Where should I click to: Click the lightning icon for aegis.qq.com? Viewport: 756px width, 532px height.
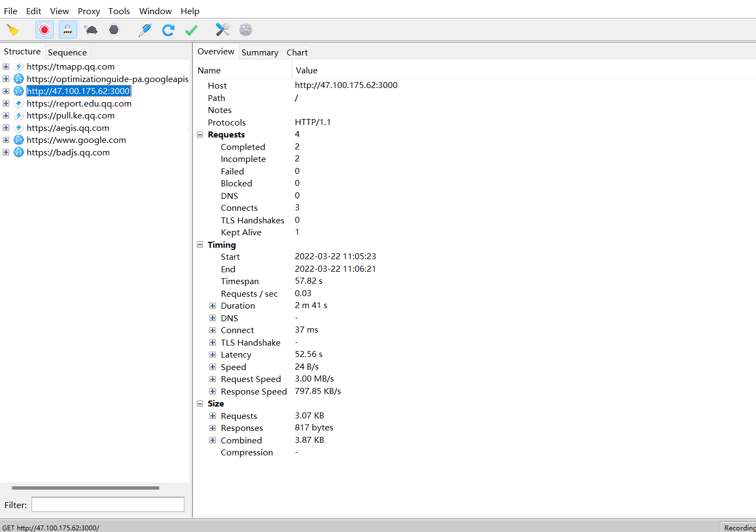pos(18,128)
